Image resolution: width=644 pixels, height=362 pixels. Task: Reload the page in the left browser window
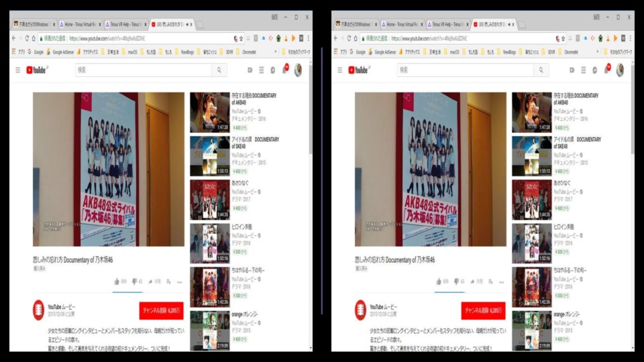[27, 38]
